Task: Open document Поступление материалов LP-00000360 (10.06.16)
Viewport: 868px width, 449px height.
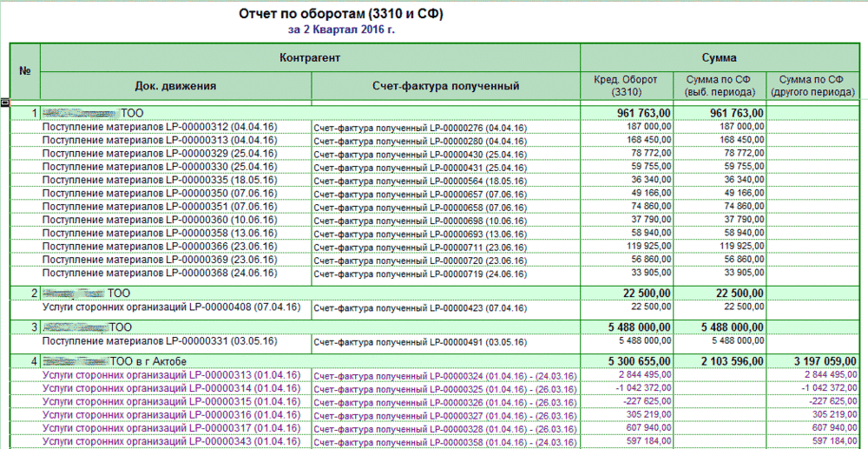Action: (160, 220)
